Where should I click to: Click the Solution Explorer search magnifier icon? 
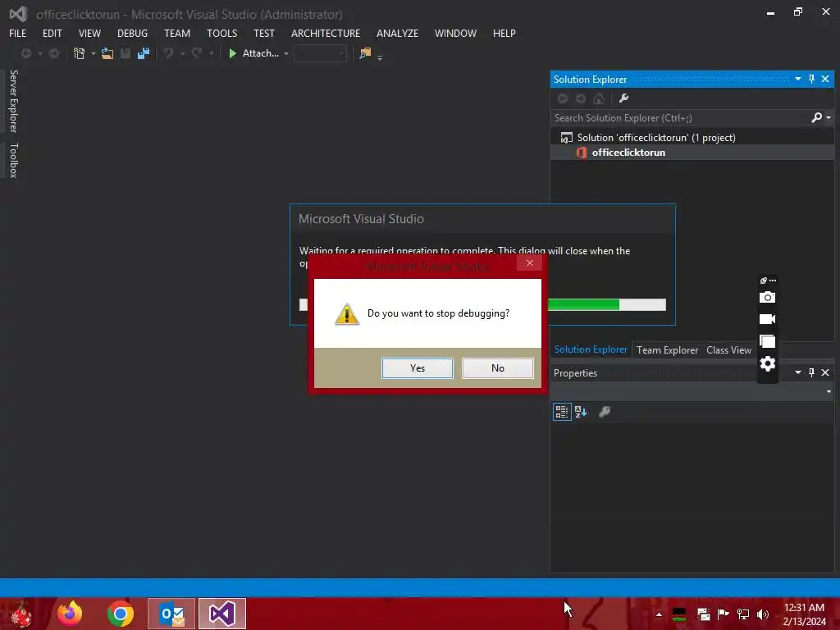tap(817, 118)
